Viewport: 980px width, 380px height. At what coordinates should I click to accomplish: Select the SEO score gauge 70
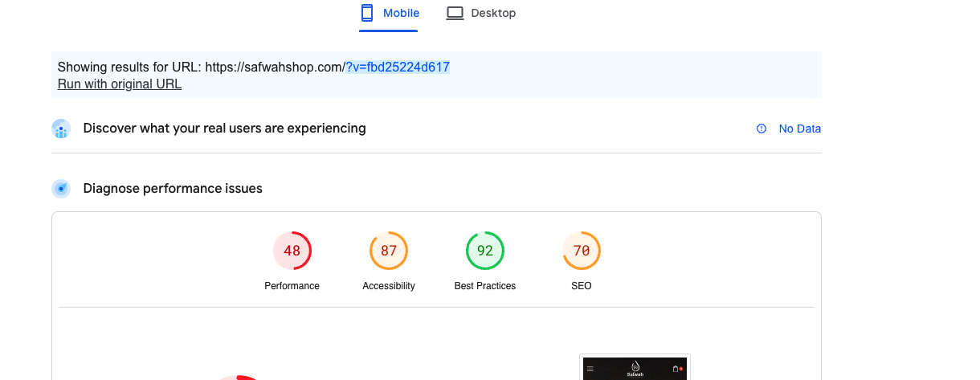[x=582, y=251]
